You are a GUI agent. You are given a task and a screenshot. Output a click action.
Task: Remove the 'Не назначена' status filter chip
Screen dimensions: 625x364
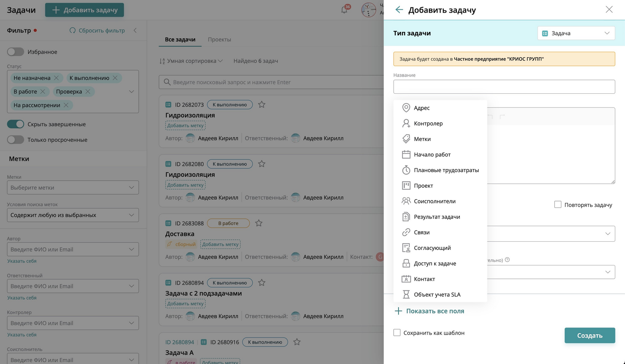click(x=57, y=78)
